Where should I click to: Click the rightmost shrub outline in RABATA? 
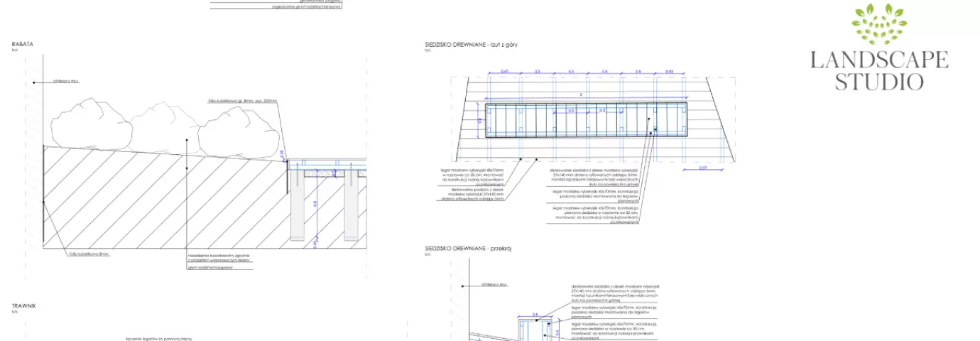[236, 133]
